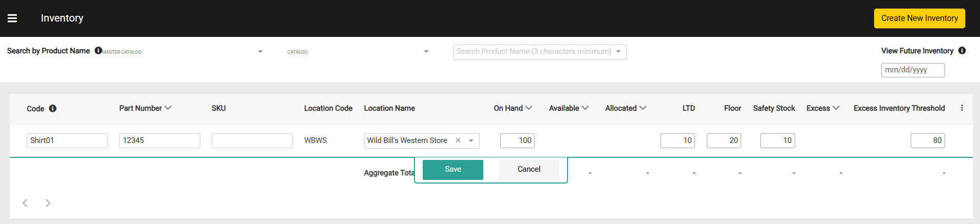The height and width of the screenshot is (224, 980).
Task: Go to previous page arrow
Action: pos(25,203)
